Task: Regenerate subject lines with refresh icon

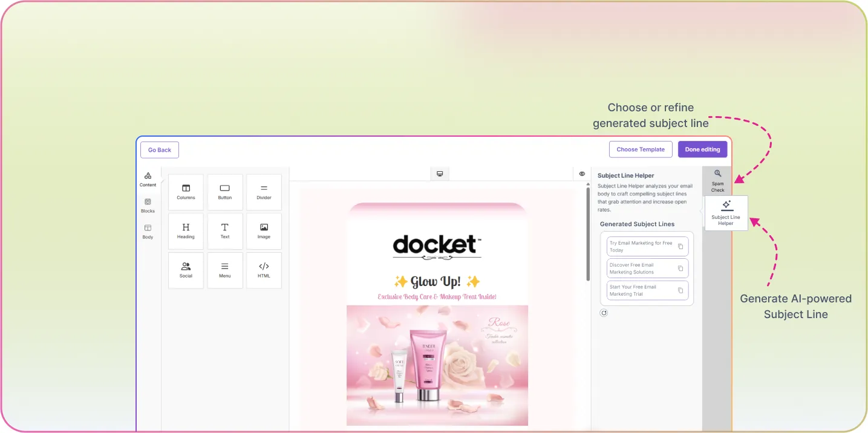Action: (604, 313)
